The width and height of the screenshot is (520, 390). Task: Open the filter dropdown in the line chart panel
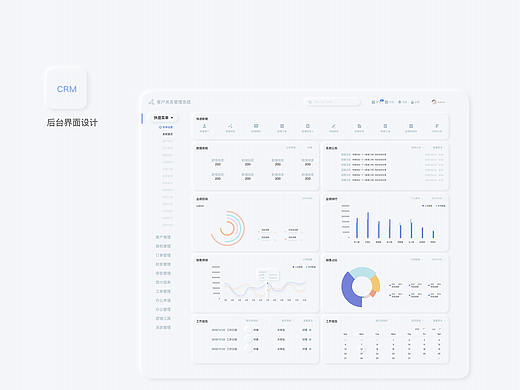307,259
